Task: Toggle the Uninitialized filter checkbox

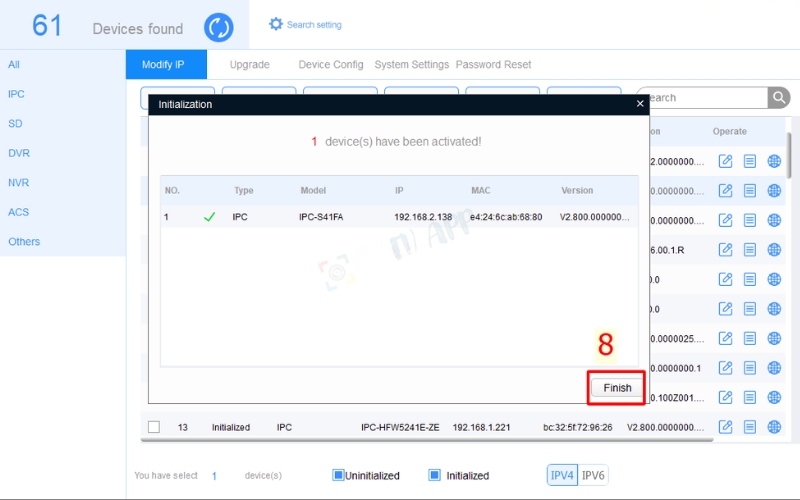Action: [338, 475]
